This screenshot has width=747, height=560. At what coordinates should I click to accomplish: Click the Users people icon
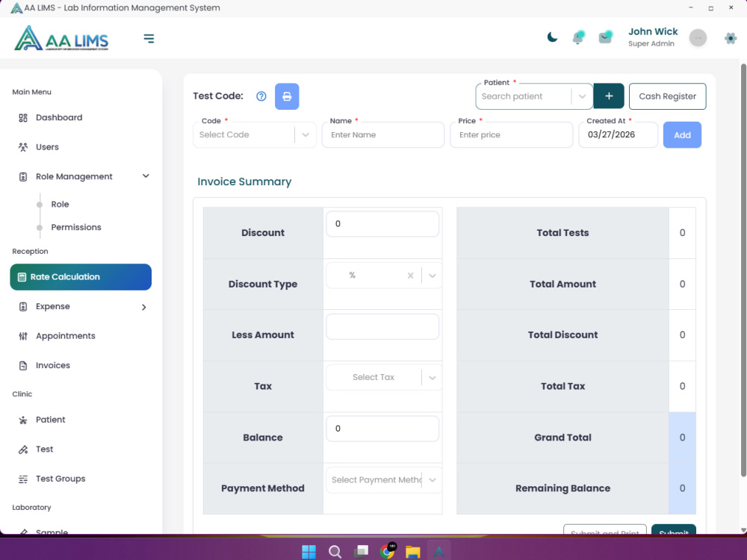click(x=23, y=147)
